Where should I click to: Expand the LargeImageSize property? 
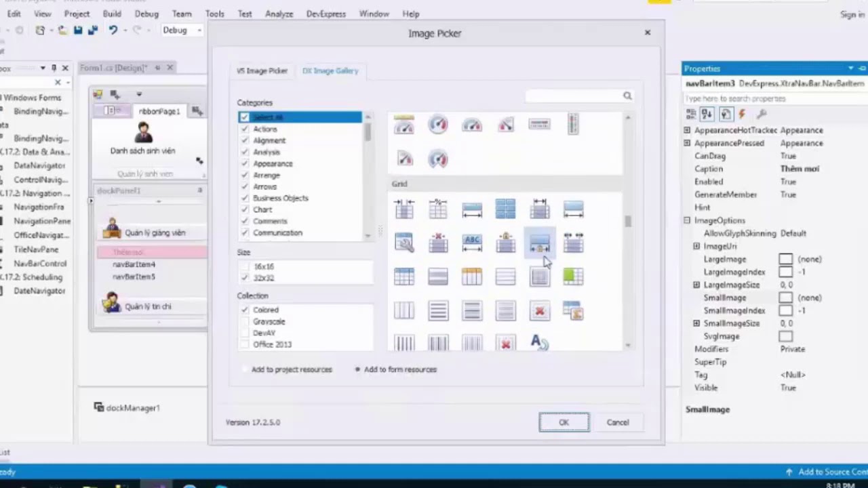(x=696, y=285)
